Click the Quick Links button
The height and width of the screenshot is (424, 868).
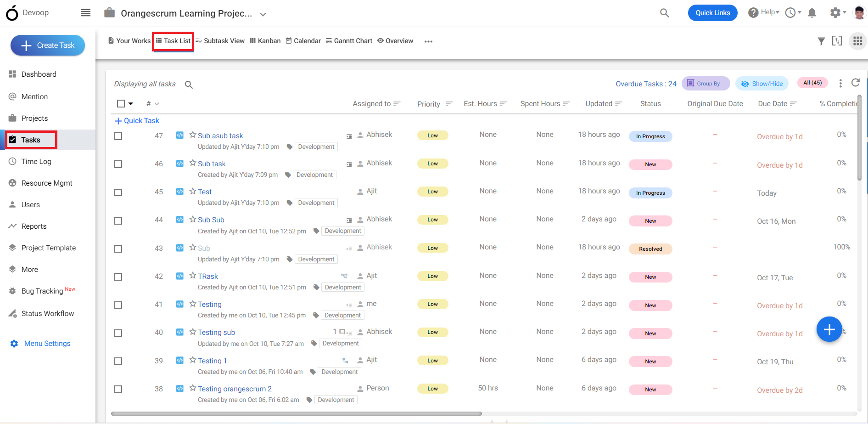click(712, 13)
